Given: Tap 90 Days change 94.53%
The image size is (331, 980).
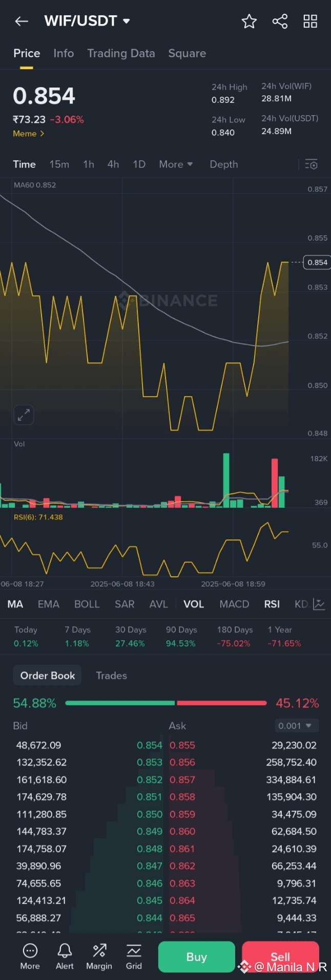Looking at the screenshot, I should 181,644.
